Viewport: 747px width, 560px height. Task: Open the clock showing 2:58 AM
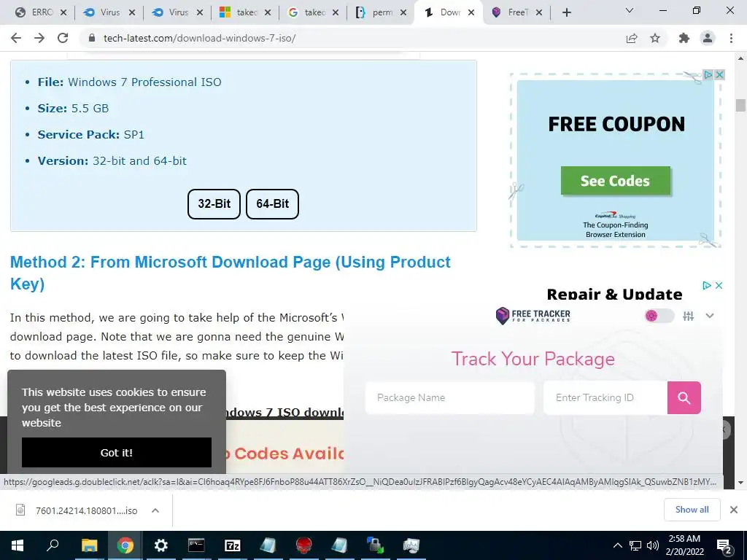(684, 545)
